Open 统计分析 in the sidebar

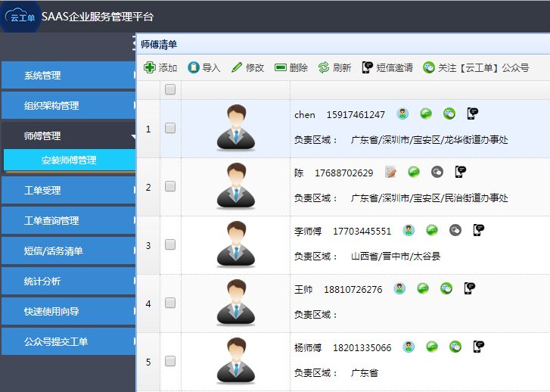pyautogui.click(x=68, y=282)
